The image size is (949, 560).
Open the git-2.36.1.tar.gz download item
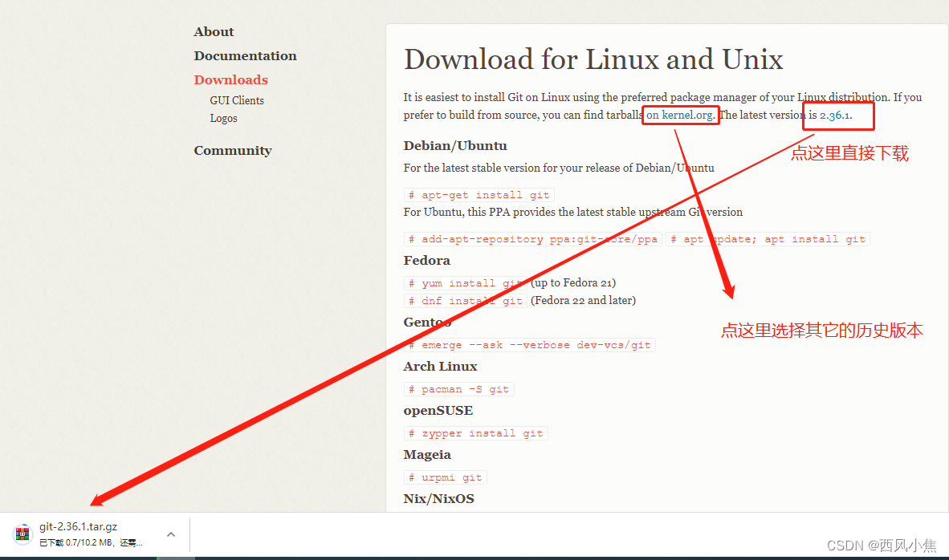point(91,534)
